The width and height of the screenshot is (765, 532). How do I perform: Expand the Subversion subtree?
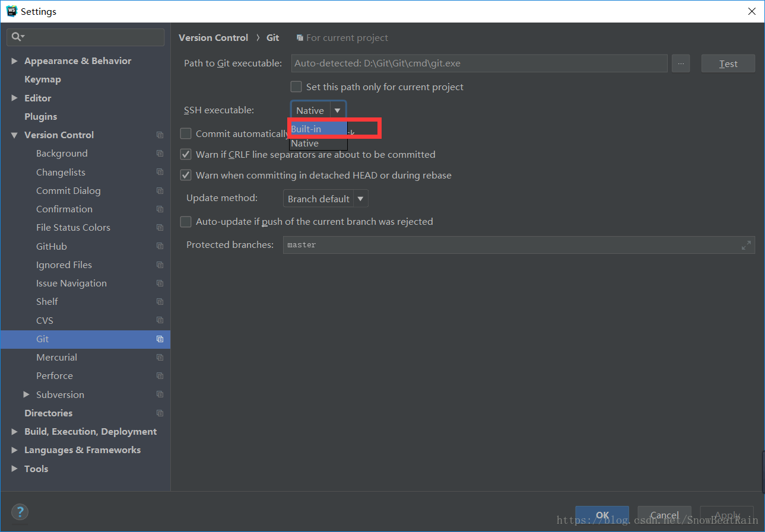pyautogui.click(x=26, y=394)
